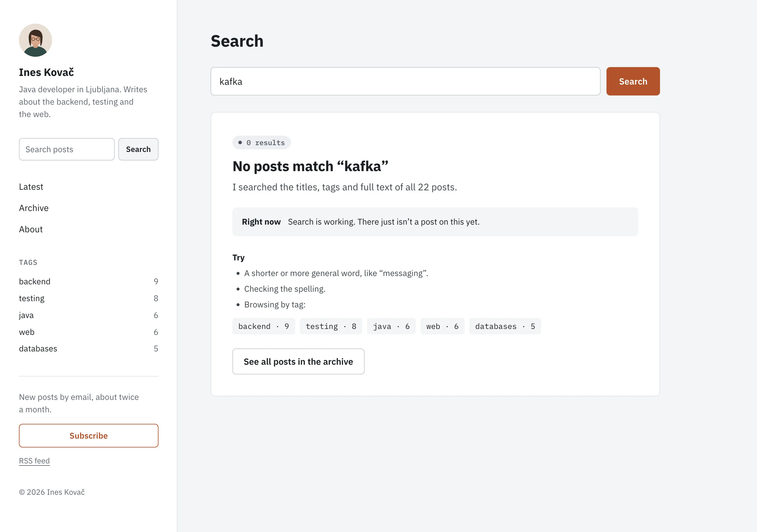Image resolution: width=757 pixels, height=532 pixels.
Task: Click the Right now status label
Action: tap(261, 222)
